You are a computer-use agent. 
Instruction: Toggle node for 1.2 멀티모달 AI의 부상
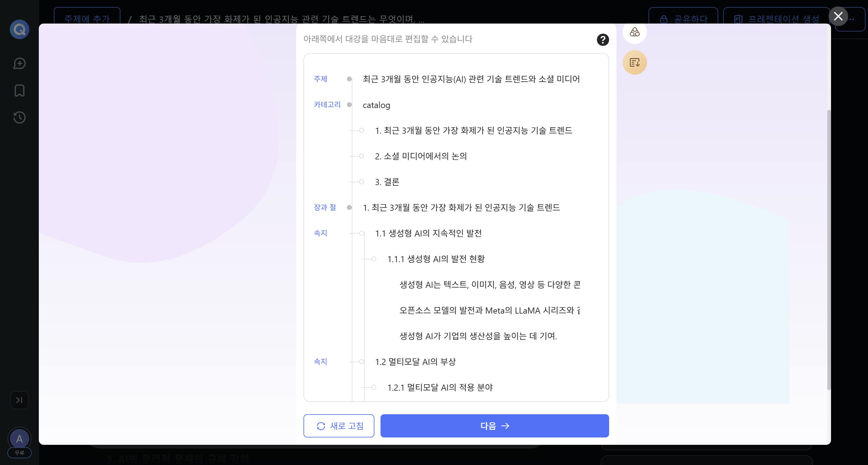click(x=362, y=362)
